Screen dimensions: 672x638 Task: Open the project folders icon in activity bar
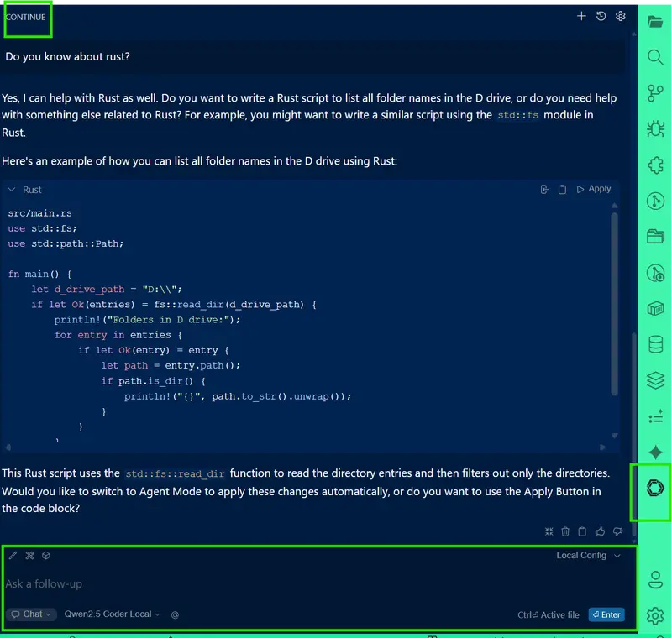(x=655, y=236)
